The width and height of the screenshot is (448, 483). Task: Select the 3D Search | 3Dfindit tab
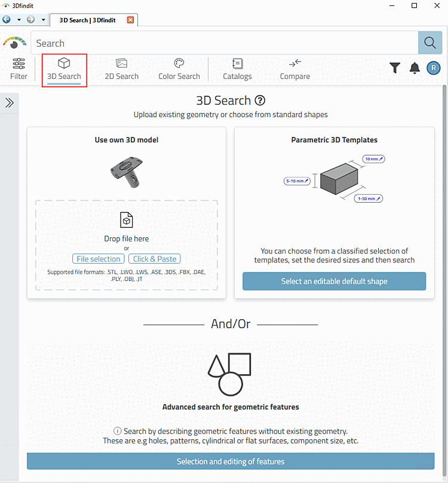point(87,20)
